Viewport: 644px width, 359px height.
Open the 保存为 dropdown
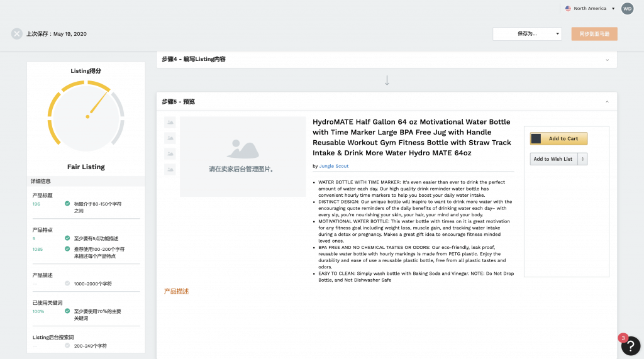(527, 34)
